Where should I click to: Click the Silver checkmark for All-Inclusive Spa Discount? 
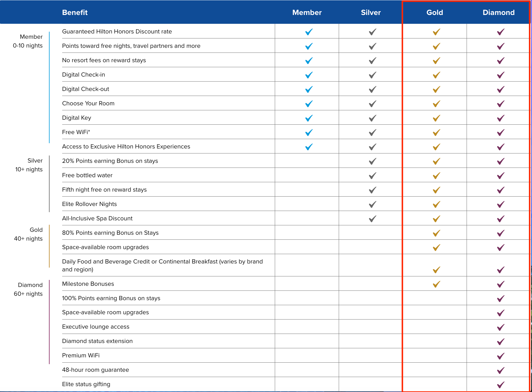(x=372, y=219)
